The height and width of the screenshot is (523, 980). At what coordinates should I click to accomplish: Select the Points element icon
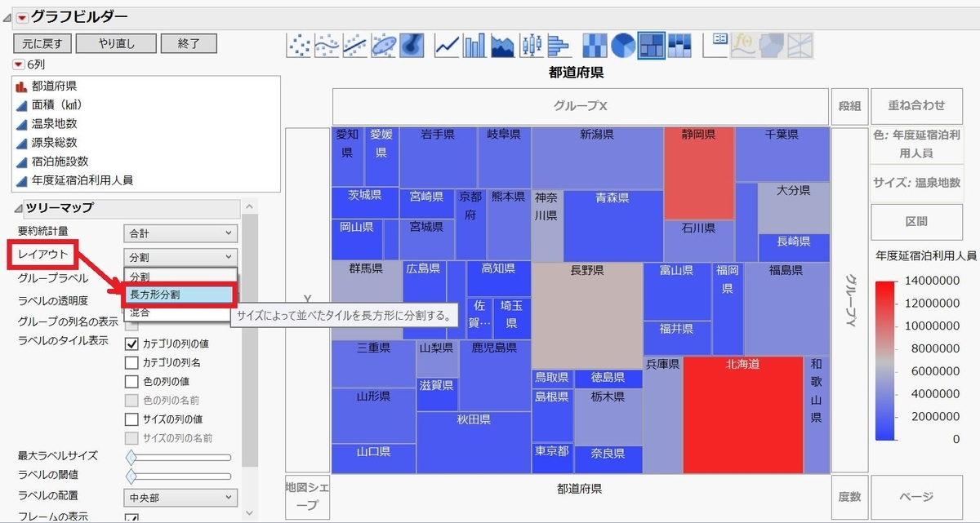[299, 45]
